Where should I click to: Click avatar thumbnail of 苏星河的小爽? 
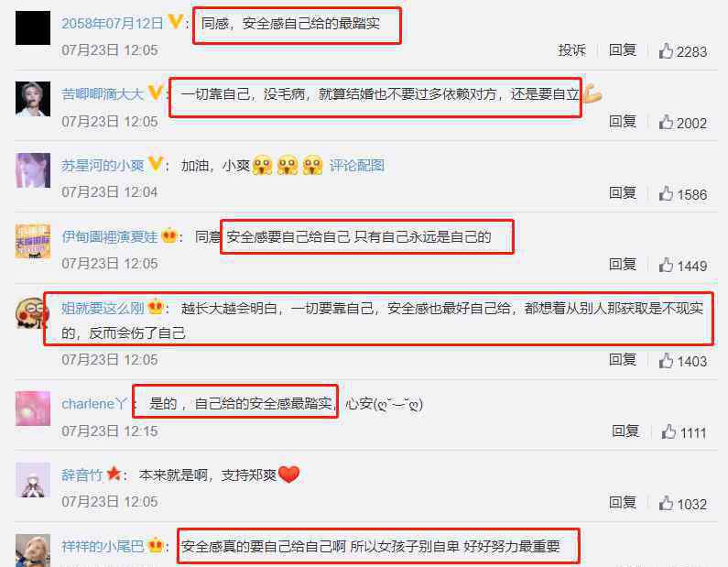[32, 170]
